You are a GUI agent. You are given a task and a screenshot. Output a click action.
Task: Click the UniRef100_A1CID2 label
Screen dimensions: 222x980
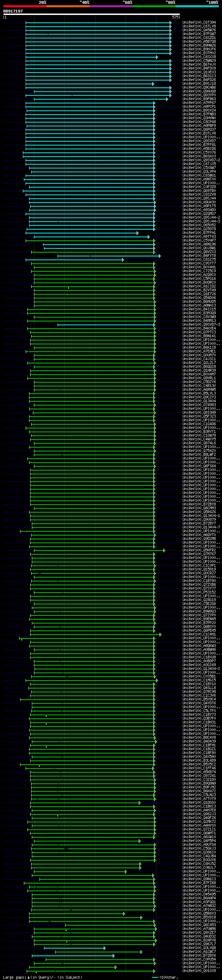[x=199, y=286]
